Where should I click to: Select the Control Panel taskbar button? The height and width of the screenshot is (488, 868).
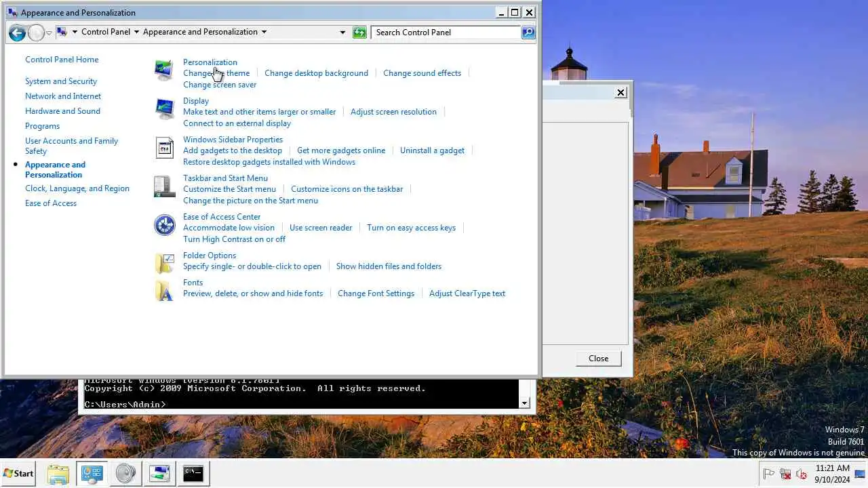(92, 473)
